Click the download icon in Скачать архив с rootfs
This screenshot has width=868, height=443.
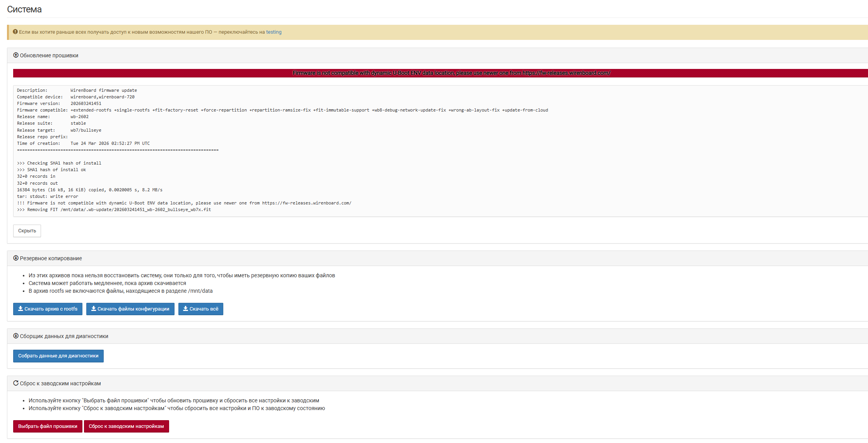(x=21, y=309)
